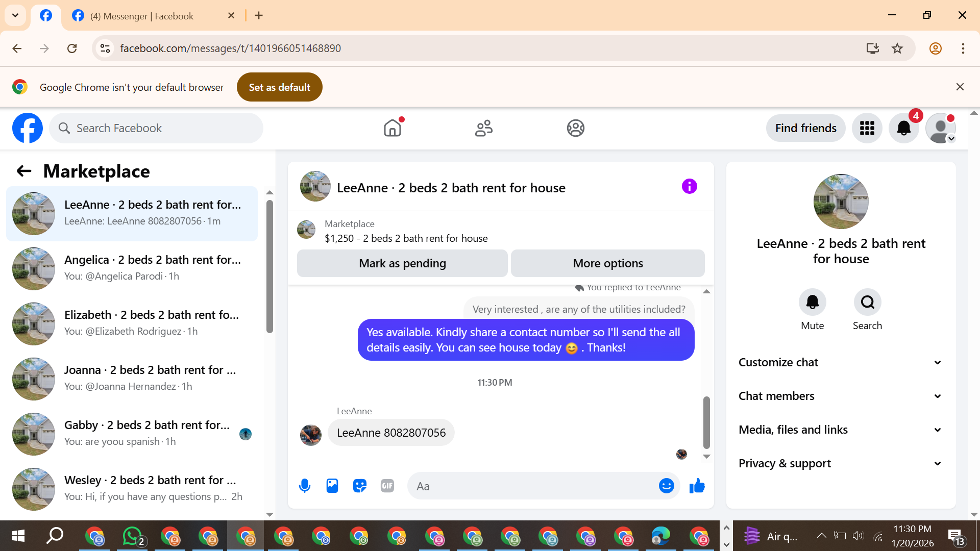Open the Wesley conversation
The image size is (980, 551).
pos(132,489)
